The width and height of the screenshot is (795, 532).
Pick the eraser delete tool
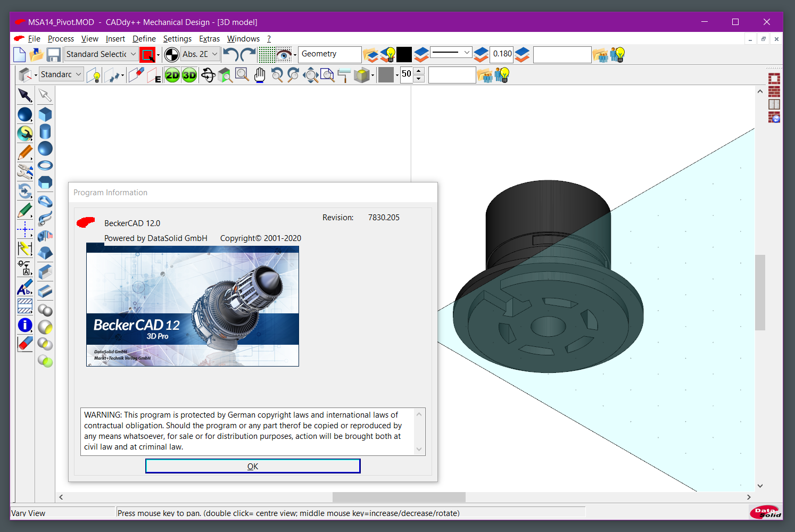(25, 344)
